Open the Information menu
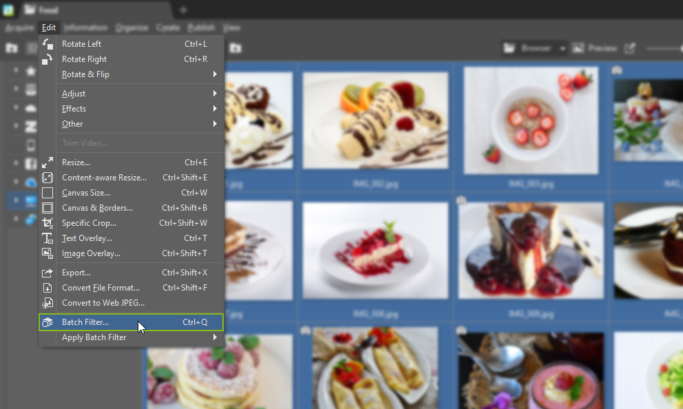This screenshot has height=409, width=683. coord(85,28)
